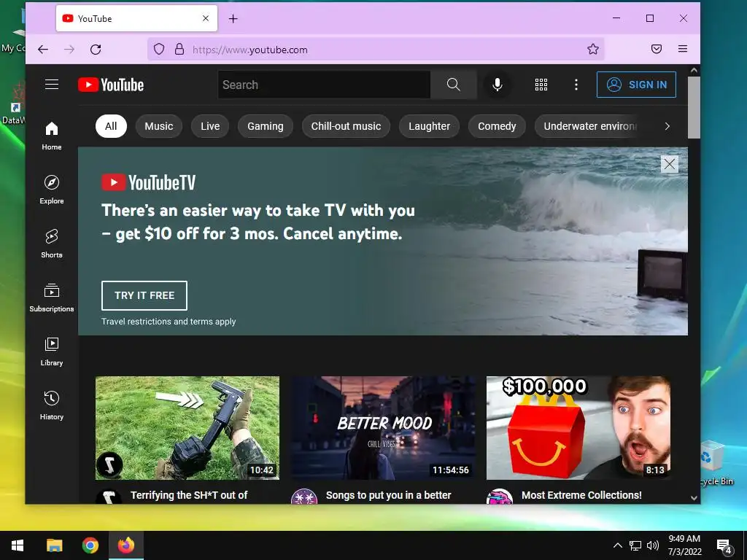This screenshot has height=560, width=747.
Task: Open 'Most Extreme Collections!' video title
Action: click(581, 495)
